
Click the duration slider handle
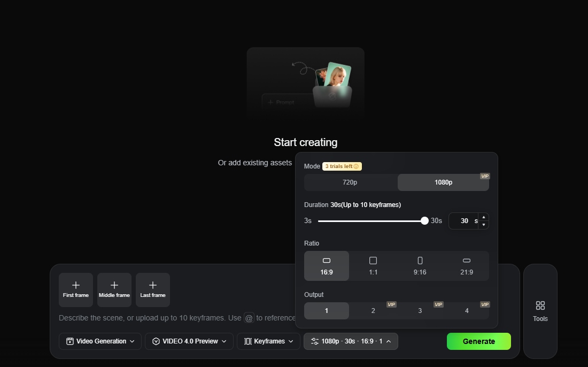coord(424,220)
